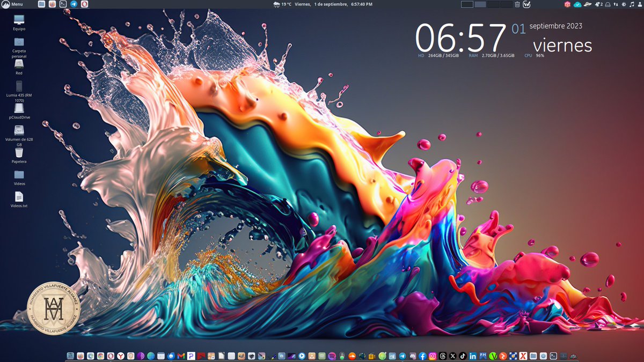Select the Lumia 435 device icon
The height and width of the screenshot is (362, 644).
19,91
